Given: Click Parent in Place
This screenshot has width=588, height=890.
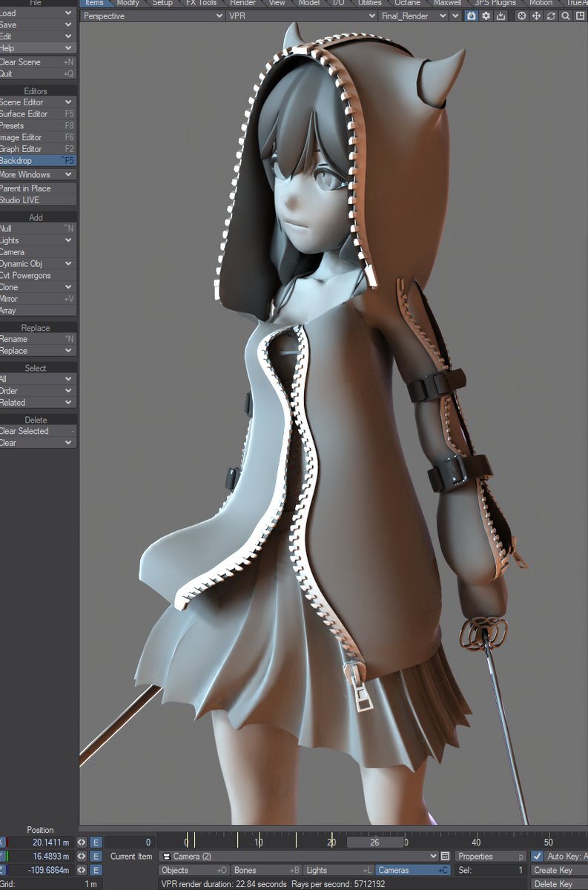Looking at the screenshot, I should pos(37,188).
